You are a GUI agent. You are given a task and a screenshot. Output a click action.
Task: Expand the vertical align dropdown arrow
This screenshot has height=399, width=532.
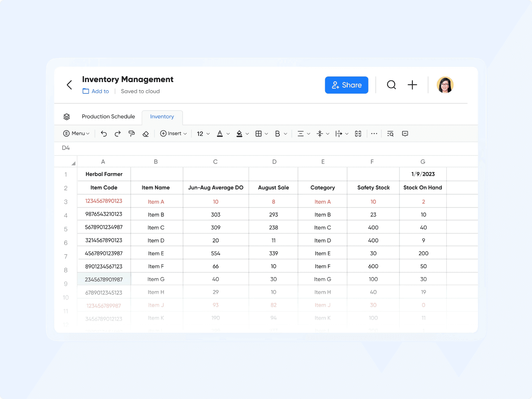[x=328, y=134]
